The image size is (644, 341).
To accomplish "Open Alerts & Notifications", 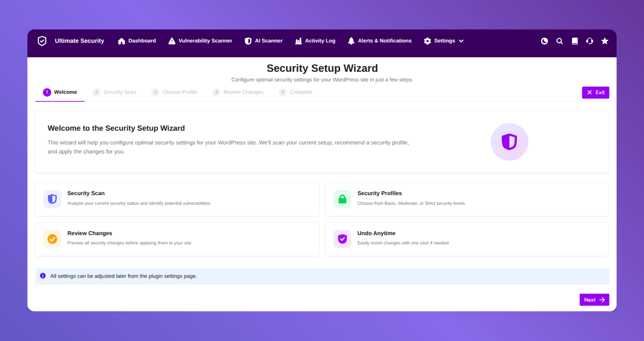I will pos(380,41).
